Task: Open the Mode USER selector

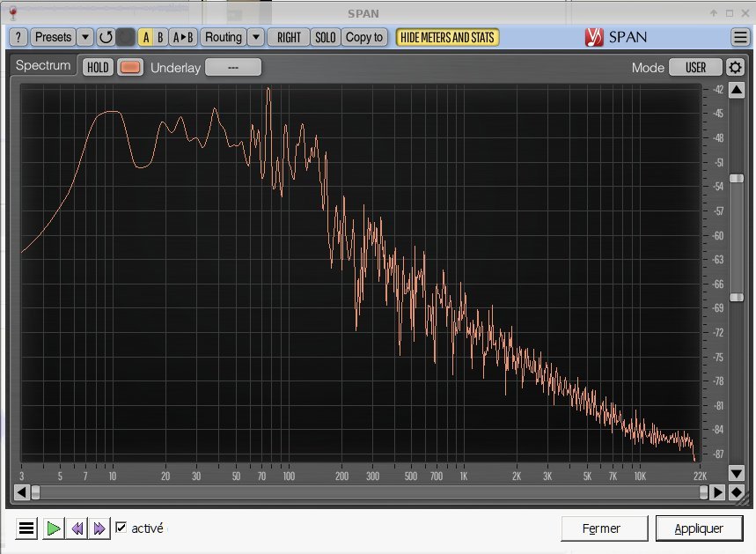Action: [x=695, y=67]
